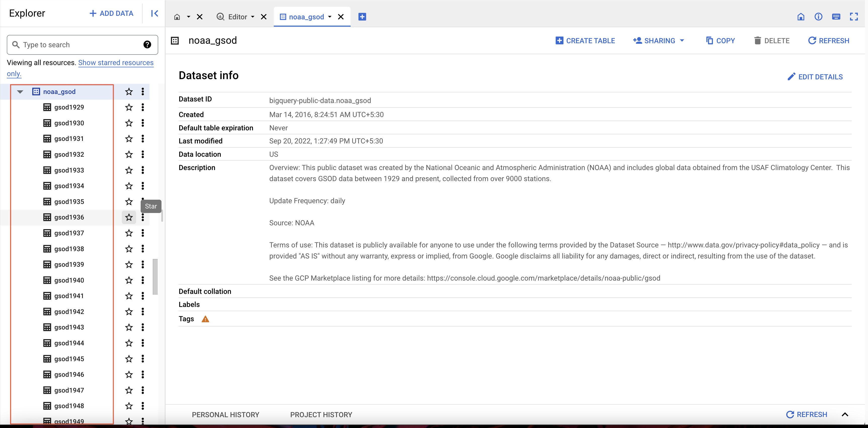Click the REFRESH icon button
This screenshot has width=868, height=428.
pos(811,40)
